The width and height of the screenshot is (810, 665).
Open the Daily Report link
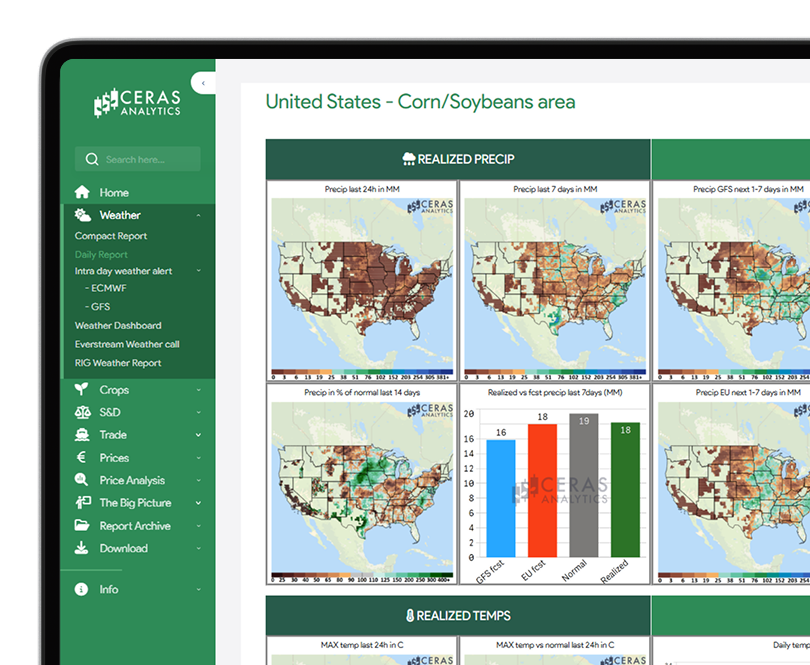pos(101,254)
